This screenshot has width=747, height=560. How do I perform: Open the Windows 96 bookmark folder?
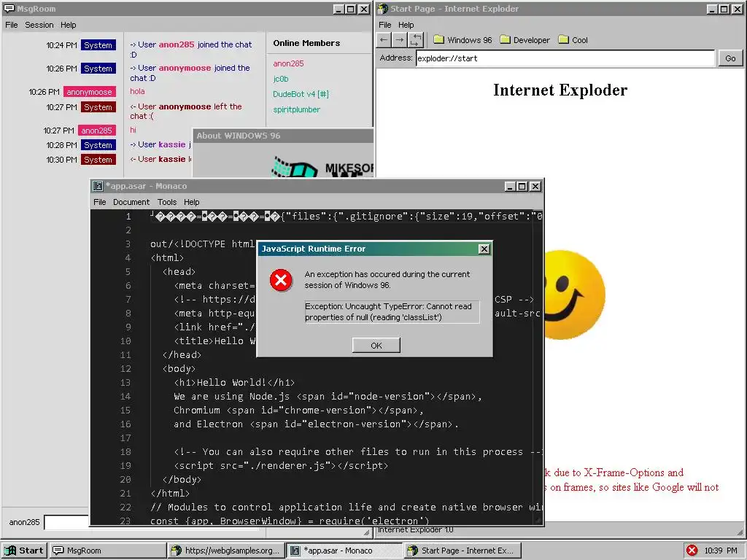point(462,40)
